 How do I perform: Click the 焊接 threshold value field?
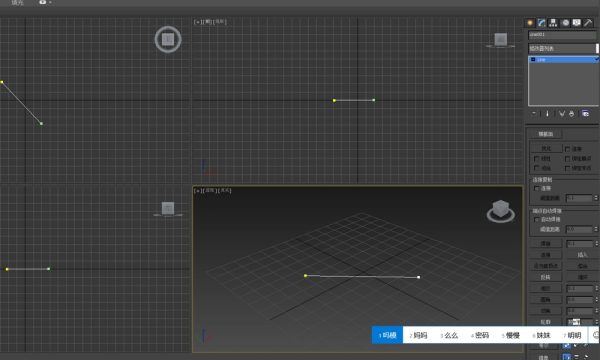tap(579, 243)
